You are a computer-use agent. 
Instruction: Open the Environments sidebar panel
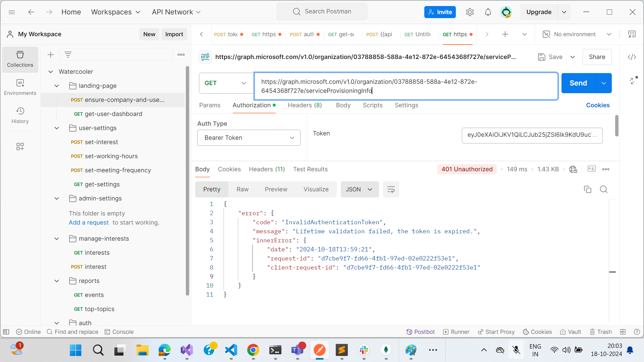[20, 87]
